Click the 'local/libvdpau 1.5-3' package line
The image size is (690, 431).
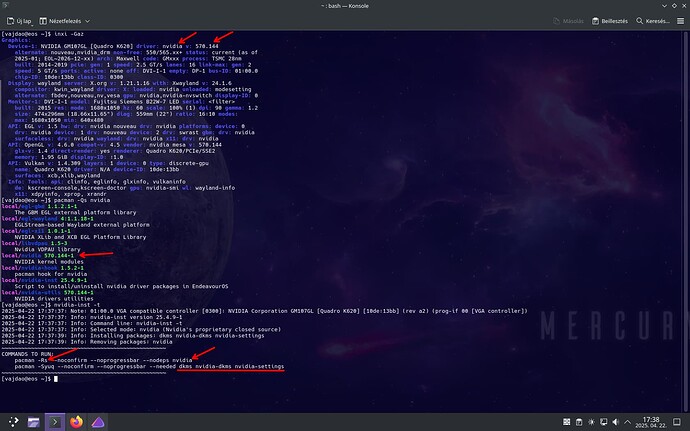tap(34, 243)
